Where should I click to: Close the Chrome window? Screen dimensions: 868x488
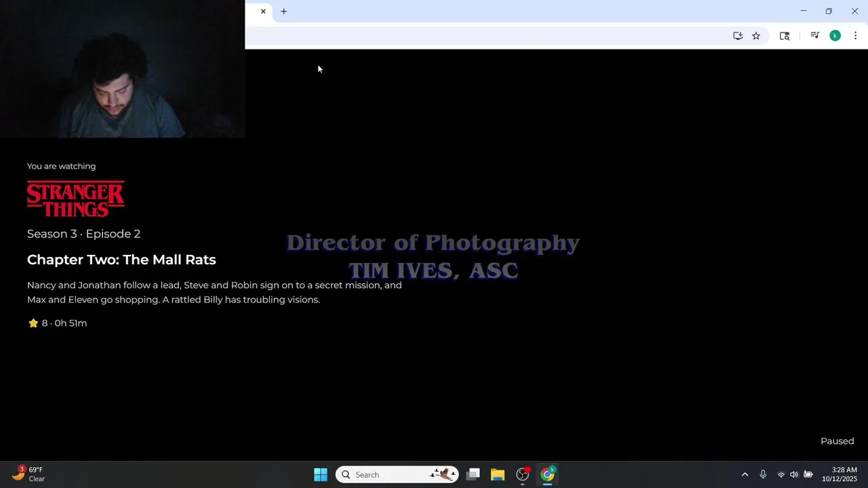coord(854,12)
